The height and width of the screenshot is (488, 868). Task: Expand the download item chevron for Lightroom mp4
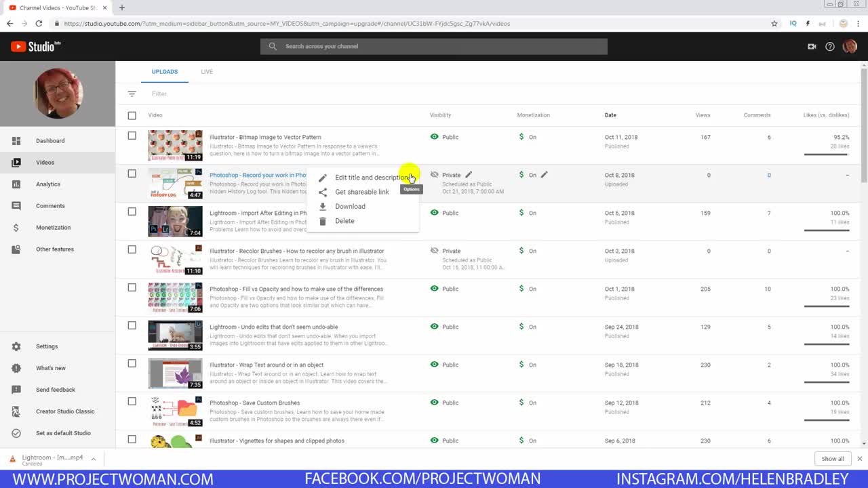point(94,459)
